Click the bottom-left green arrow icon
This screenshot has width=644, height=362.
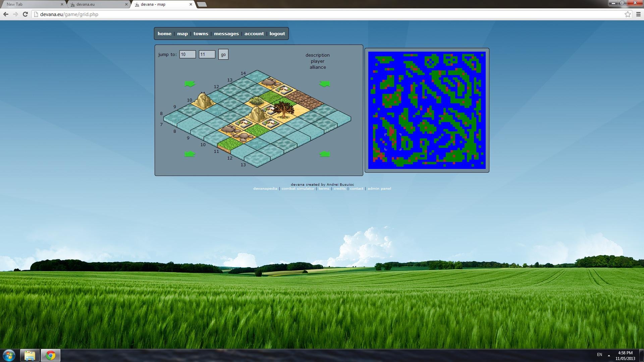pyautogui.click(x=189, y=154)
